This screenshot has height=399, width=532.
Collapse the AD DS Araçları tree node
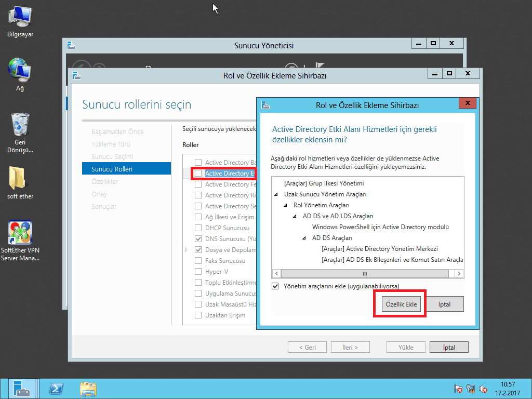coord(303,238)
